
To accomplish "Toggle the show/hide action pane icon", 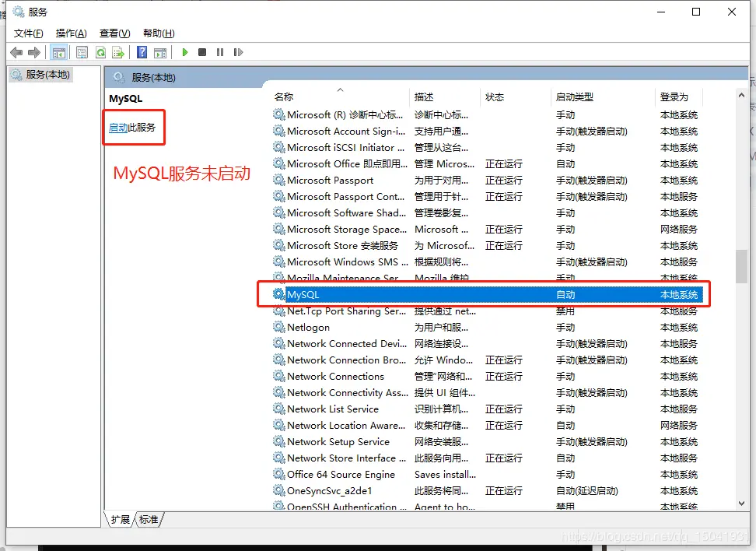I will coord(160,52).
